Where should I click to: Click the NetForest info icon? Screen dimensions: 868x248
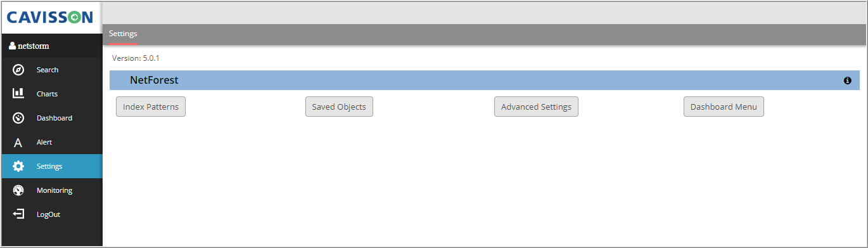coord(847,81)
